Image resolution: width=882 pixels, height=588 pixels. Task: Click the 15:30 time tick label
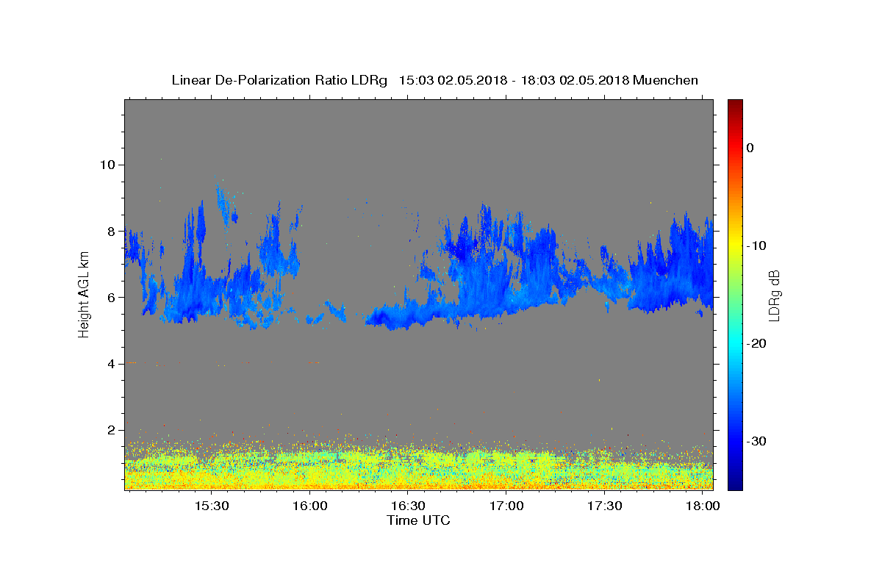point(212,506)
